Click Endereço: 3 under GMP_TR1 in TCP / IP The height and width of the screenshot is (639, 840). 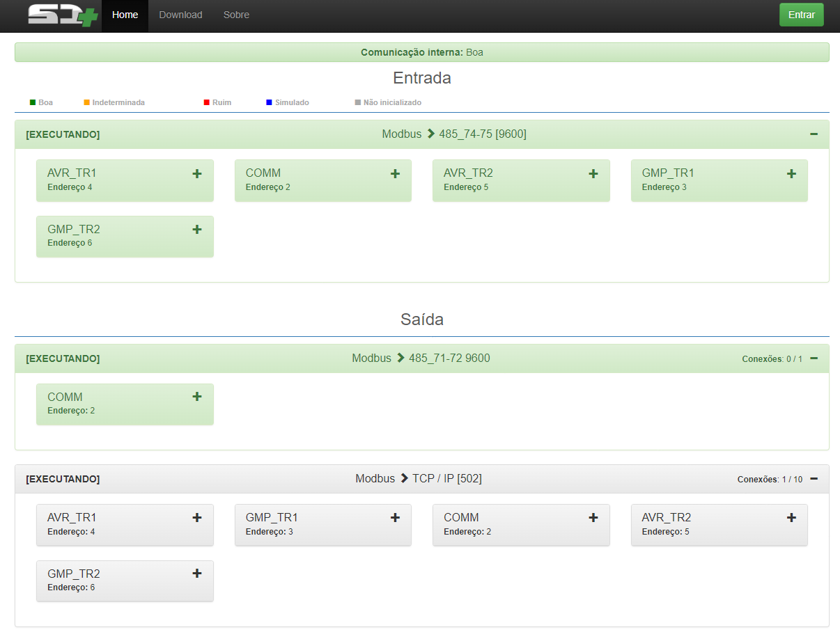[270, 532]
